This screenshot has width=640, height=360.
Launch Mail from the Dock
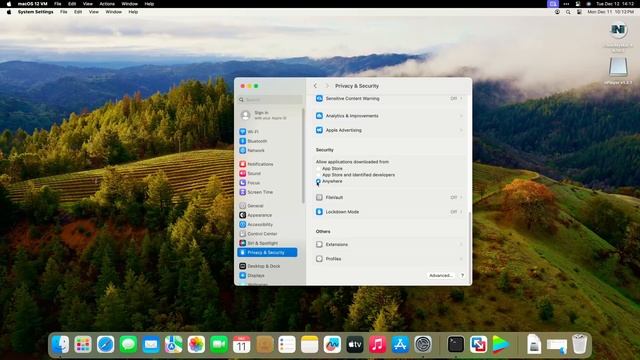click(x=151, y=344)
